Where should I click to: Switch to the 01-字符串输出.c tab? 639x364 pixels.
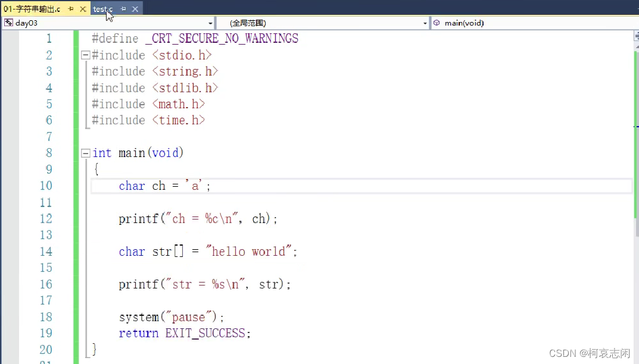[36, 9]
